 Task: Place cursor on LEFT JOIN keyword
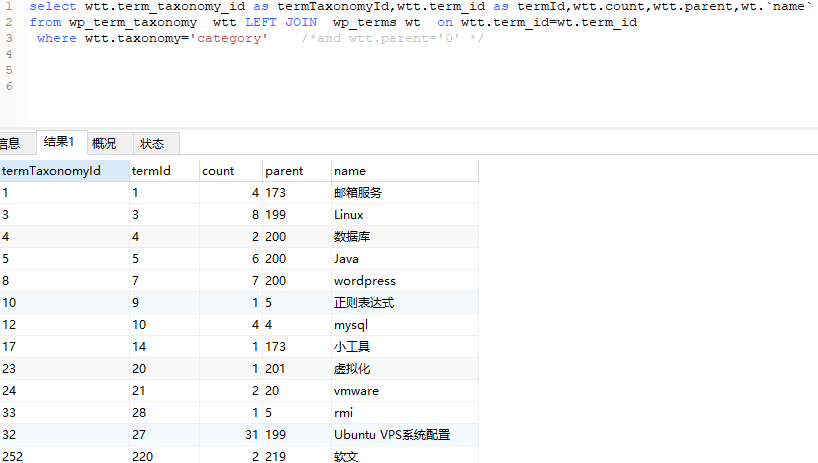[281, 22]
